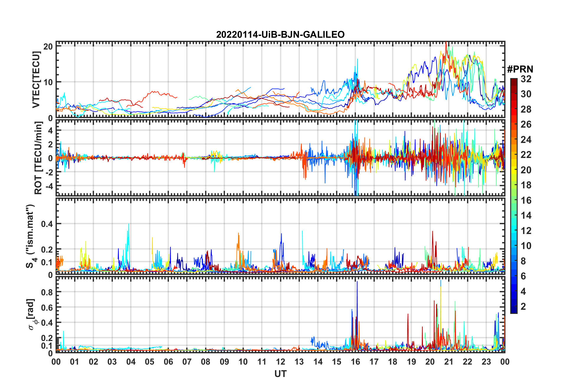
Task: Click the ROT [TECU/min] axis label
Action: click(38, 158)
